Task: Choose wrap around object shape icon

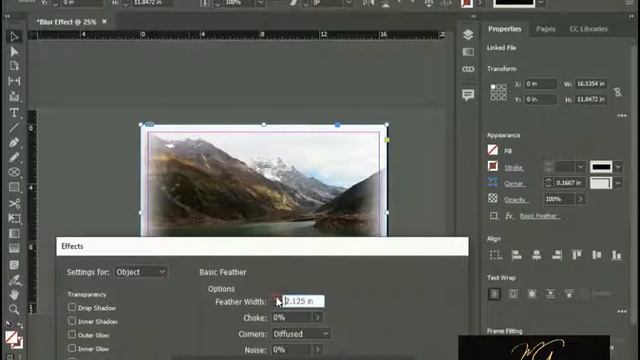Action: point(532,293)
